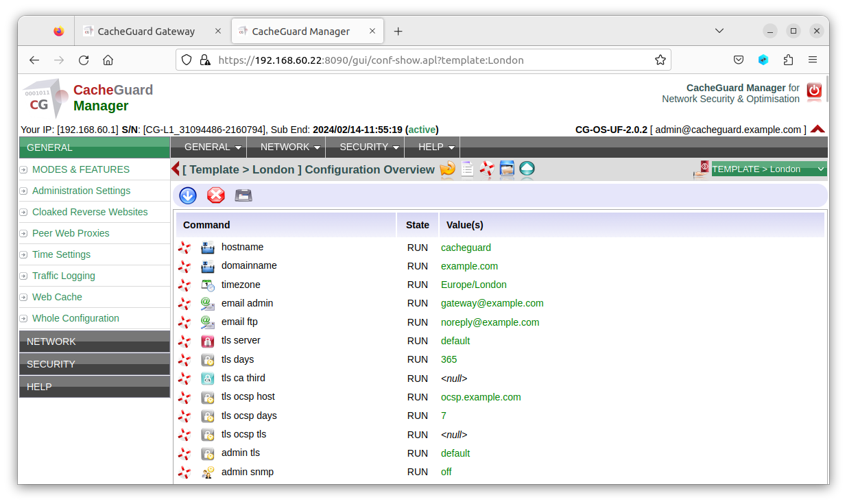This screenshot has height=504, width=847.
Task: Click the document list icon beside Configuration Overview
Action: pos(467,169)
